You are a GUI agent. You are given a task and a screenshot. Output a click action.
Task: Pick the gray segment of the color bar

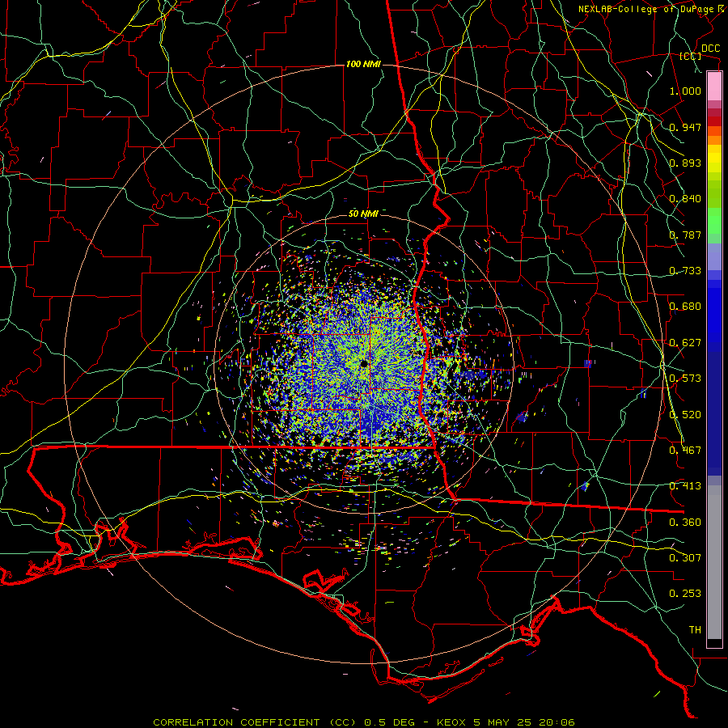[714, 562]
